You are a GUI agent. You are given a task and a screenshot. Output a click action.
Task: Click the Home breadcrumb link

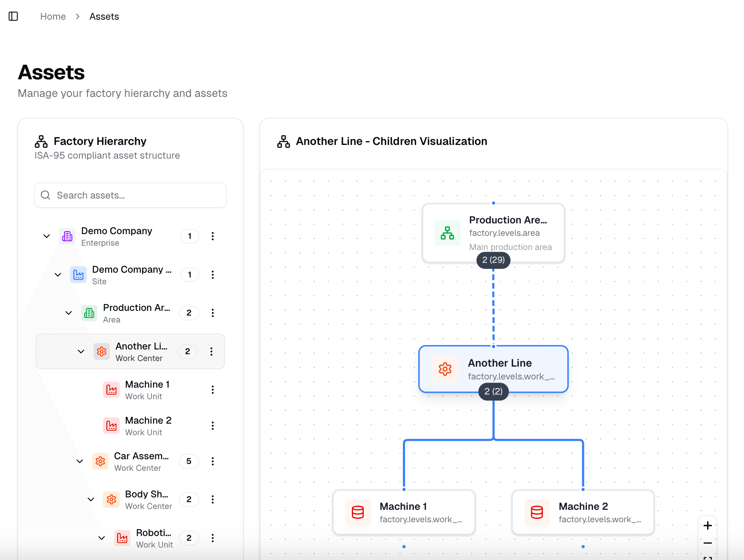(x=53, y=16)
